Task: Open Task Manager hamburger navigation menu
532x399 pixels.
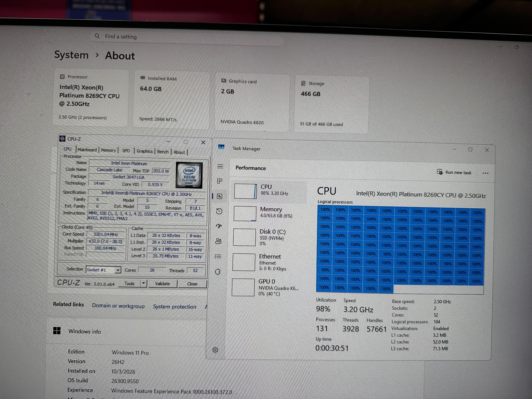Action: pyautogui.click(x=220, y=166)
